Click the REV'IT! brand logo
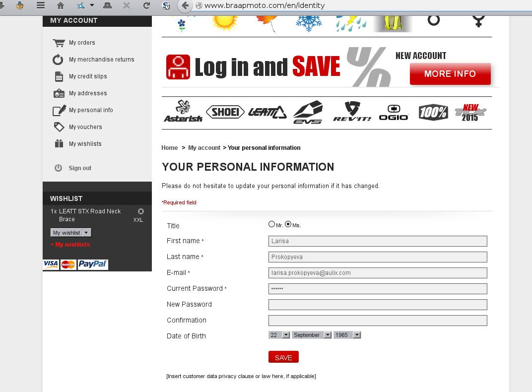The width and height of the screenshot is (532, 392). click(x=352, y=111)
